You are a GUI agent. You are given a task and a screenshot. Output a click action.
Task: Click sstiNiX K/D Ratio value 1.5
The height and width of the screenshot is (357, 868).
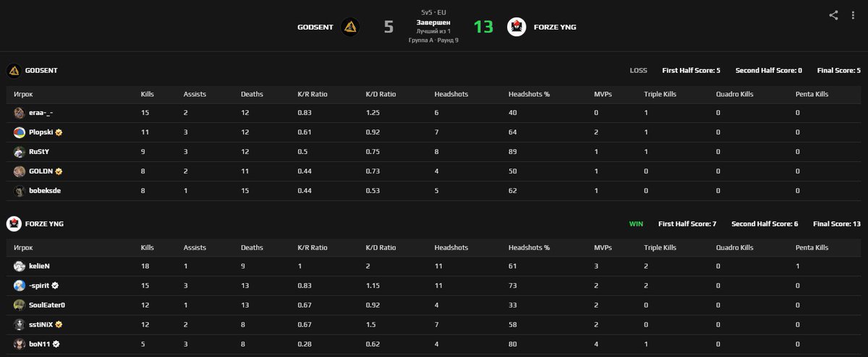(370, 324)
